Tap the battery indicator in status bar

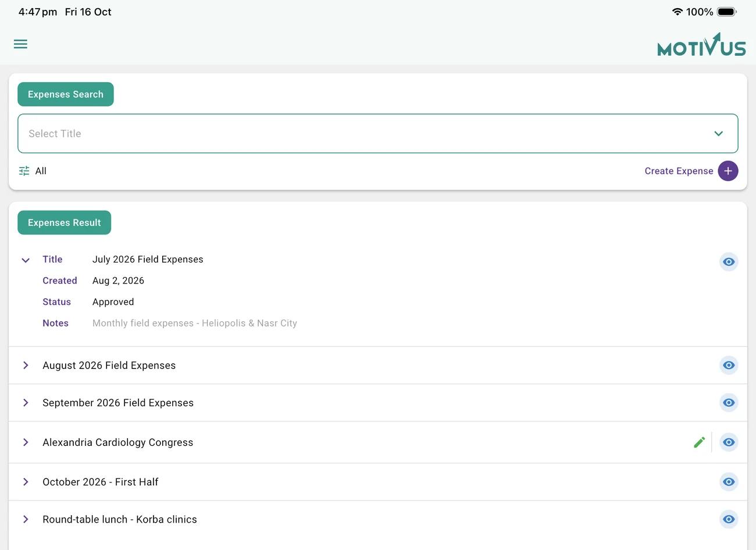coord(727,12)
